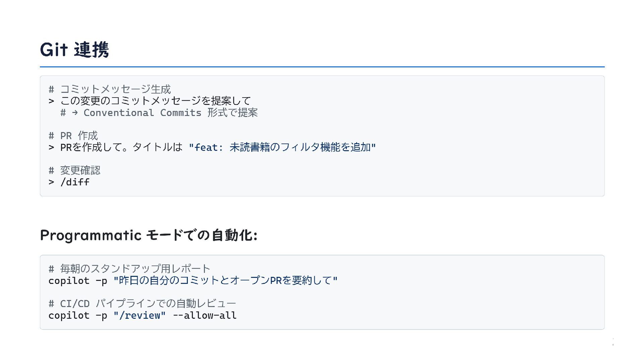The width and height of the screenshot is (644, 362).
Task: Click the "Programmatic モードでの自動化:" heading
Action: click(149, 235)
